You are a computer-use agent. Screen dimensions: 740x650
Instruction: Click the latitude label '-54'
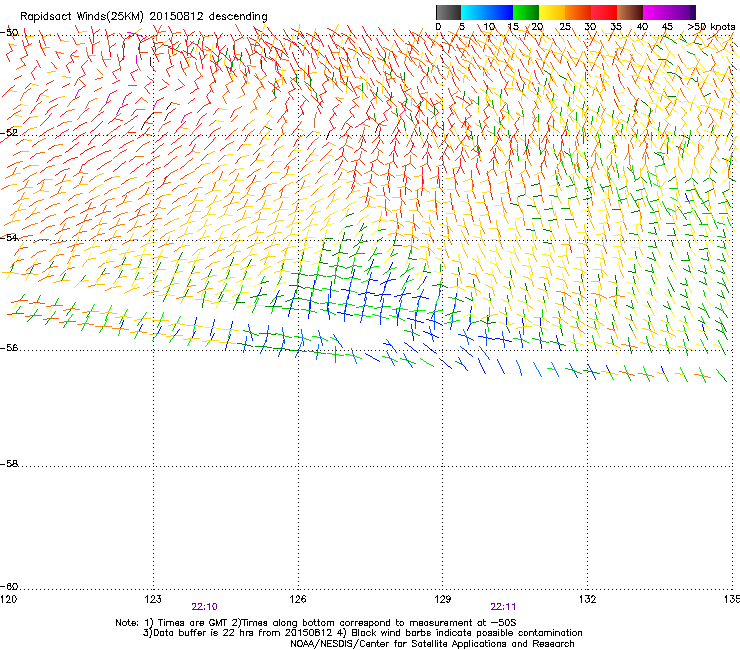pos(9,237)
